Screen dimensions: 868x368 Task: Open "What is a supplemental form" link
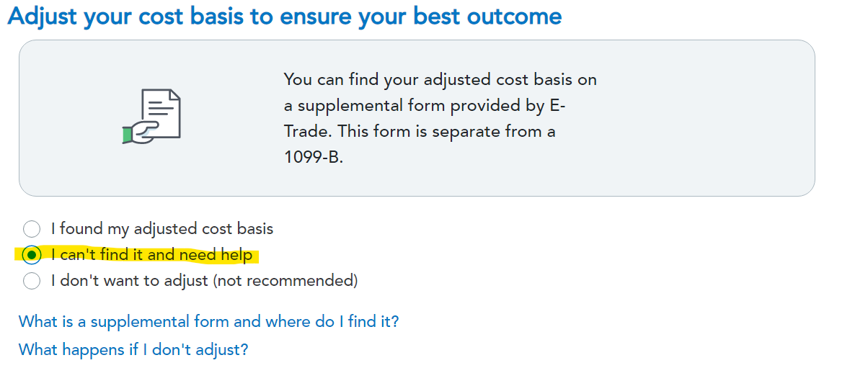[208, 321]
